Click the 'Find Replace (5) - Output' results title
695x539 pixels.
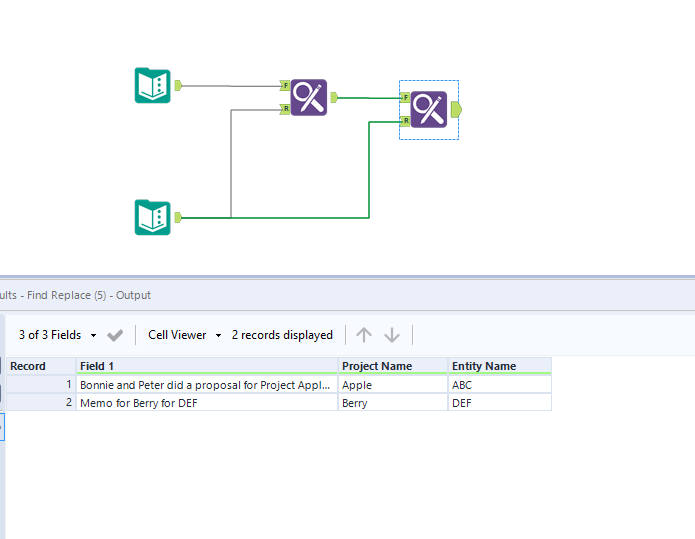coord(89,295)
